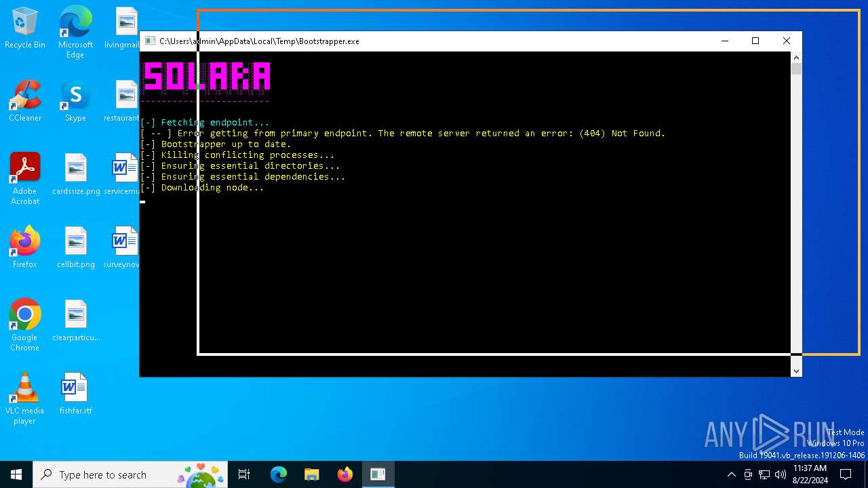Minimize the Bootstrapper.exe console window
Image resolution: width=868 pixels, height=488 pixels.
[725, 41]
